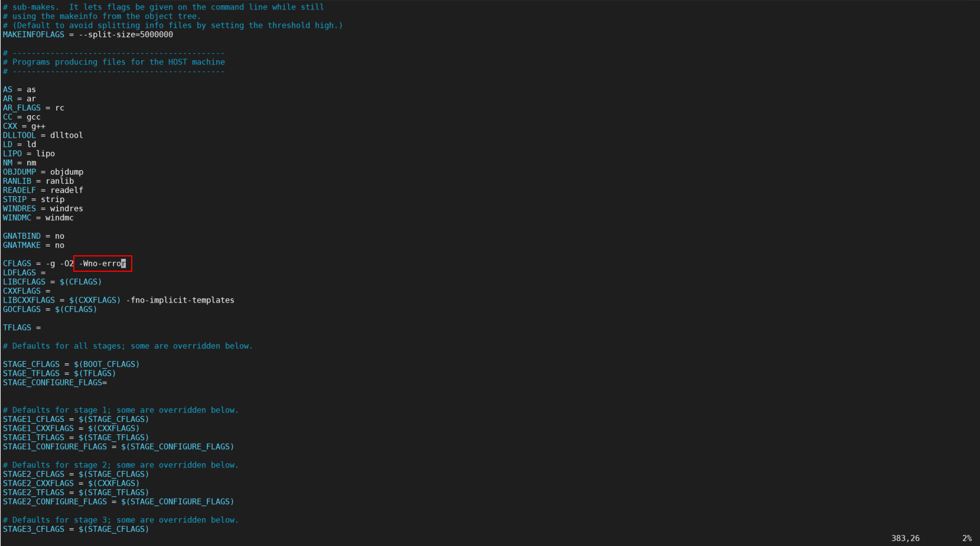Image resolution: width=980 pixels, height=546 pixels.
Task: Click the OBJDUMP = objdump line
Action: (43, 171)
